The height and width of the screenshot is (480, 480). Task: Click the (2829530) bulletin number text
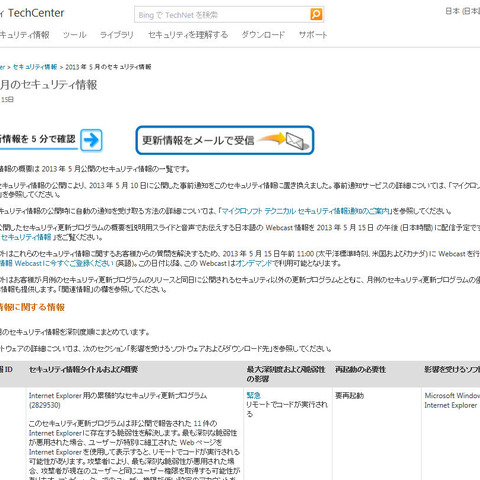pyautogui.click(x=45, y=405)
